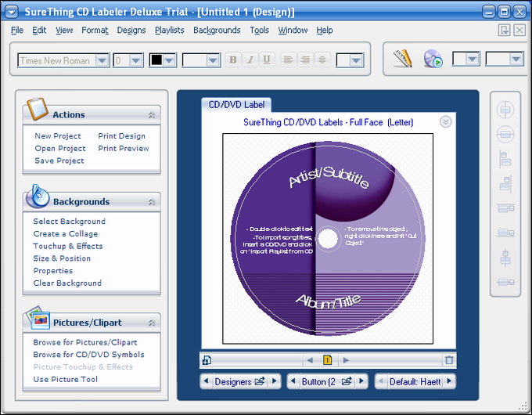Viewport: 532px width, 415px height.
Task: Click Button (2 folder open icon
Action: coord(347,381)
